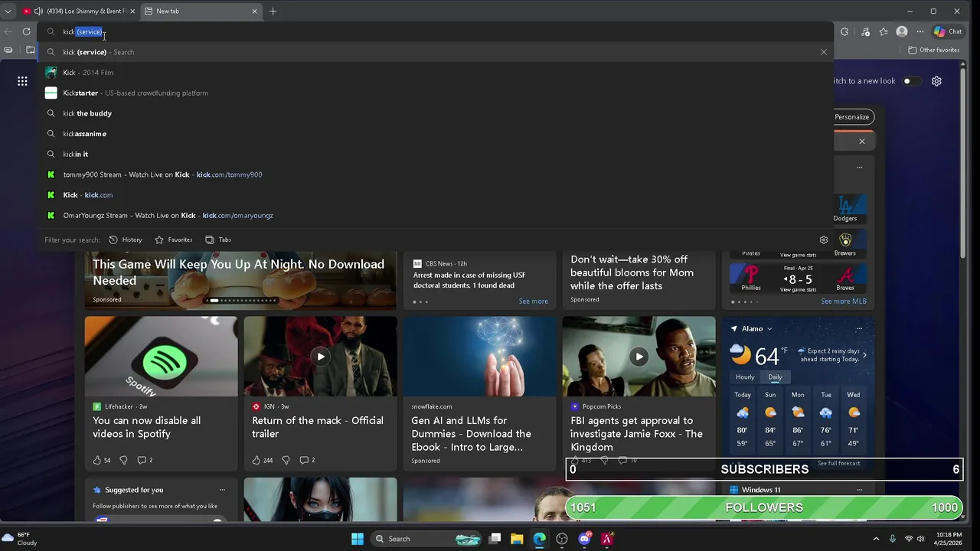Select the Kickstarter crowdfunding suggestion
The width and height of the screenshot is (980, 551).
click(x=435, y=93)
